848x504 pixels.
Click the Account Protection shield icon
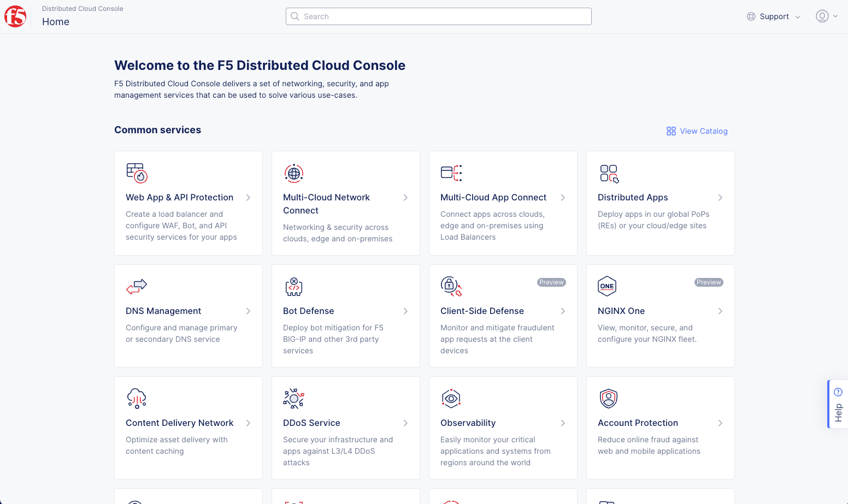(609, 399)
